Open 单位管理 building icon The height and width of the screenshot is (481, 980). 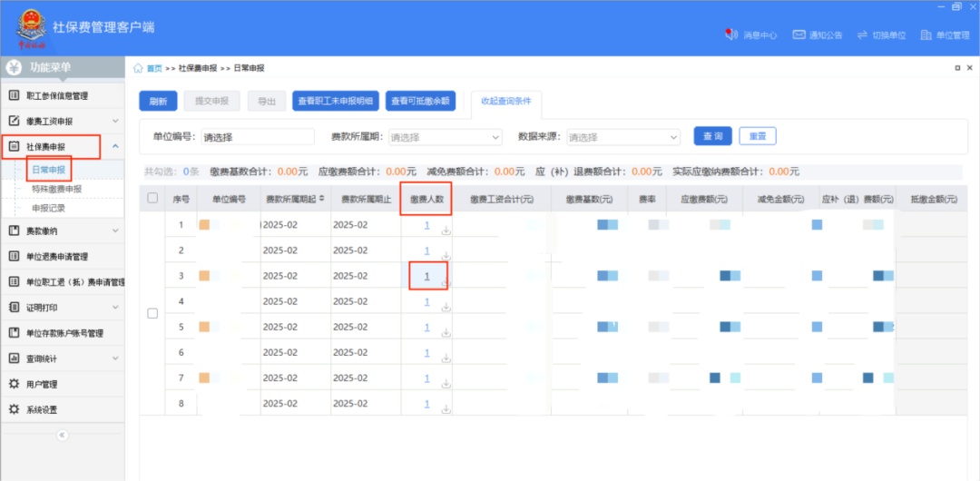pyautogui.click(x=926, y=34)
